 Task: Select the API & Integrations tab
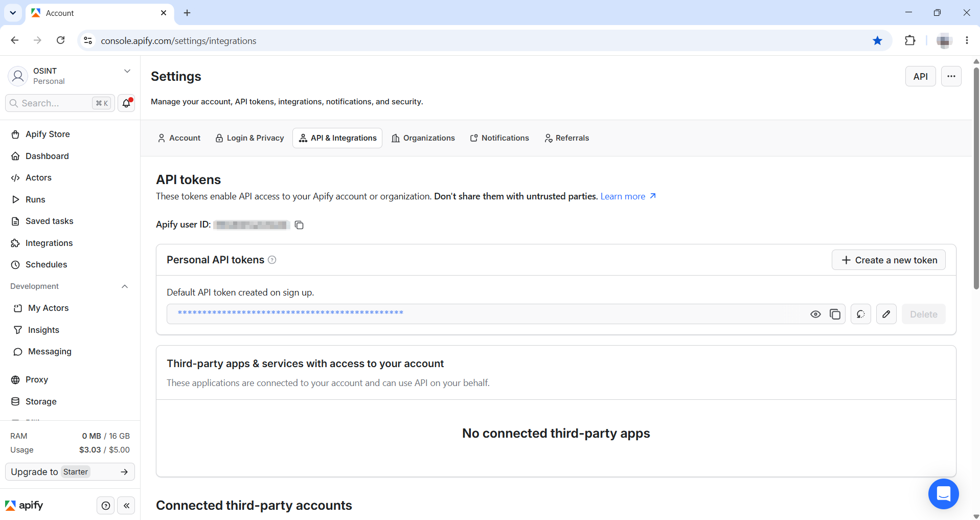tap(337, 138)
